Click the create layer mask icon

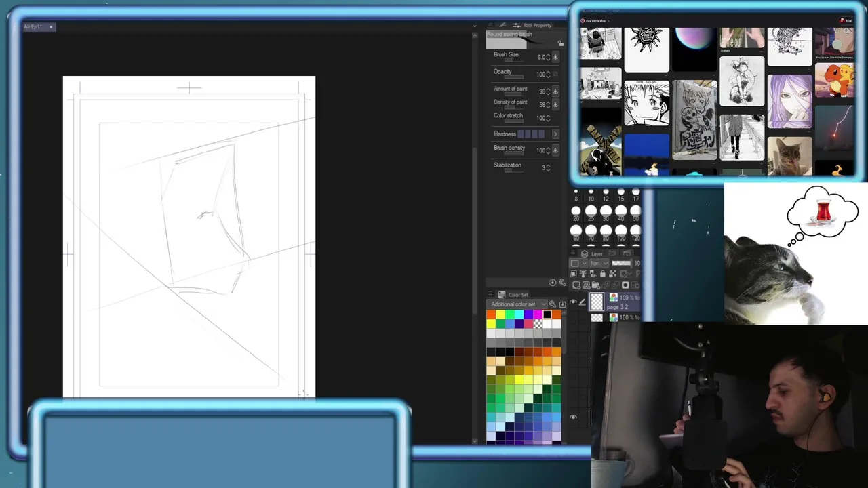[x=625, y=285]
